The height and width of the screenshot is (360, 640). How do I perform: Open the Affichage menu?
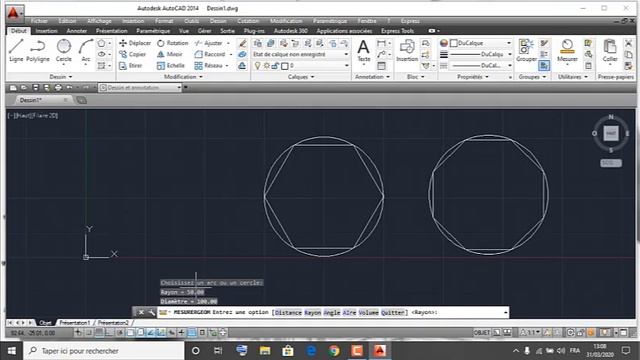99,21
